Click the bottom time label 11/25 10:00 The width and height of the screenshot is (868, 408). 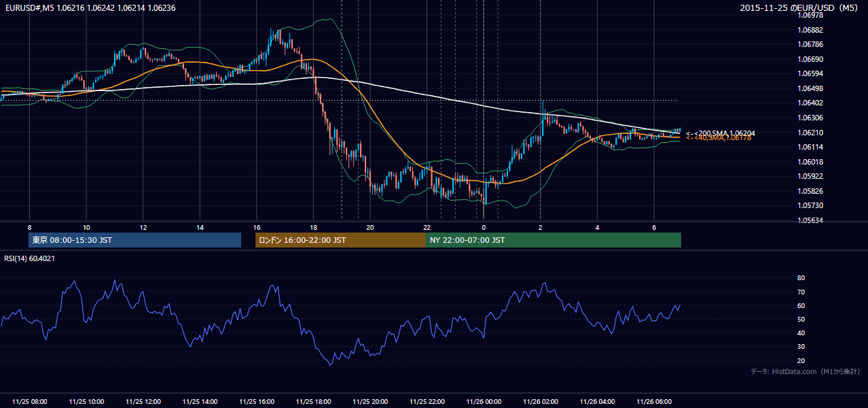click(86, 402)
